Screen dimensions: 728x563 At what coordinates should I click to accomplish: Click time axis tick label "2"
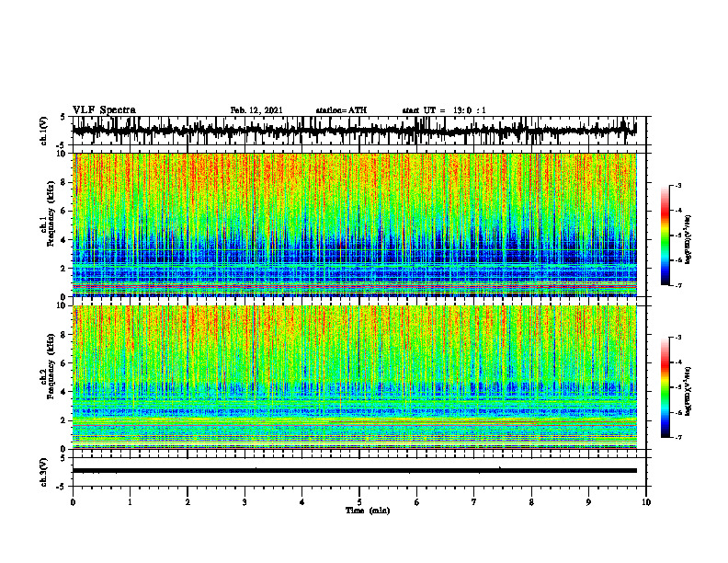pyautogui.click(x=188, y=502)
